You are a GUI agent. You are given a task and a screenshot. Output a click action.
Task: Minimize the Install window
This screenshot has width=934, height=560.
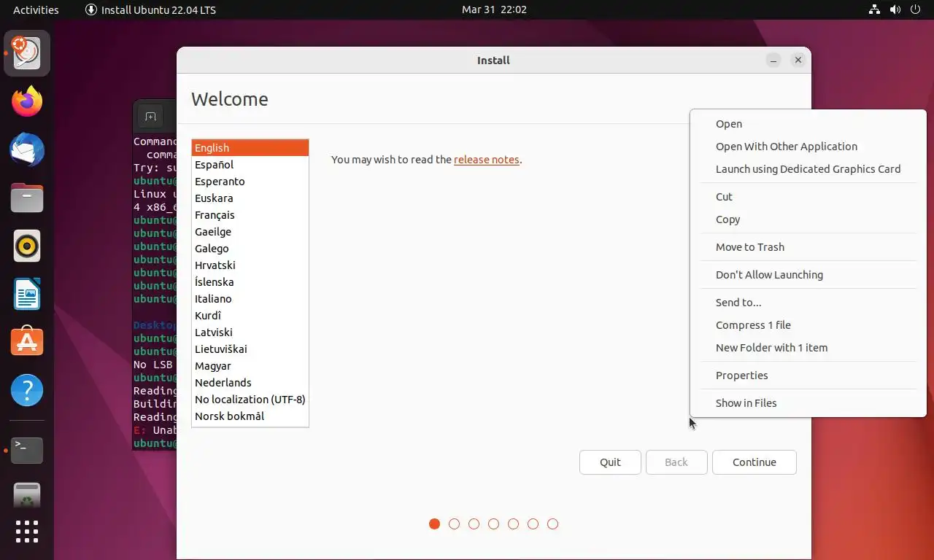coord(774,61)
